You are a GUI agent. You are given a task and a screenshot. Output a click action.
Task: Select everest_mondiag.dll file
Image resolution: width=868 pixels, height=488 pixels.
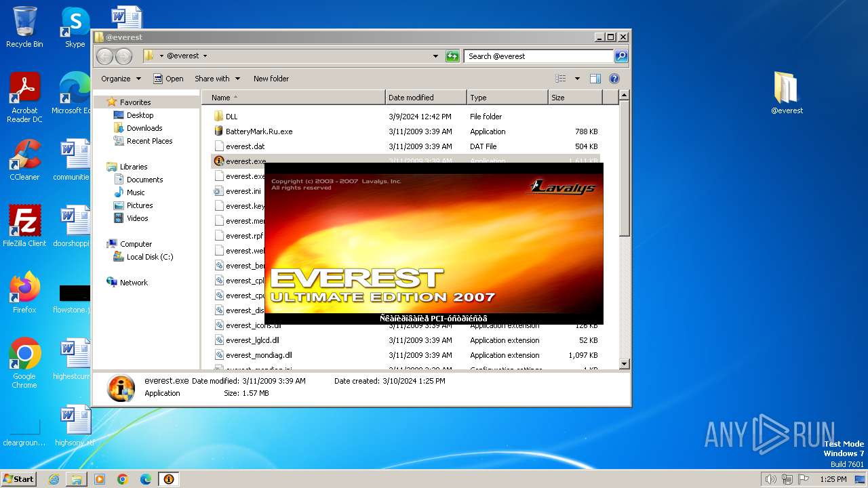click(x=406, y=355)
